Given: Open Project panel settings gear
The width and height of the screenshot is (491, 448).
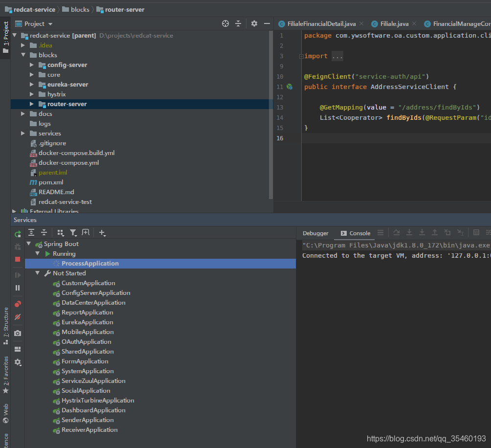Looking at the screenshot, I should click(254, 23).
